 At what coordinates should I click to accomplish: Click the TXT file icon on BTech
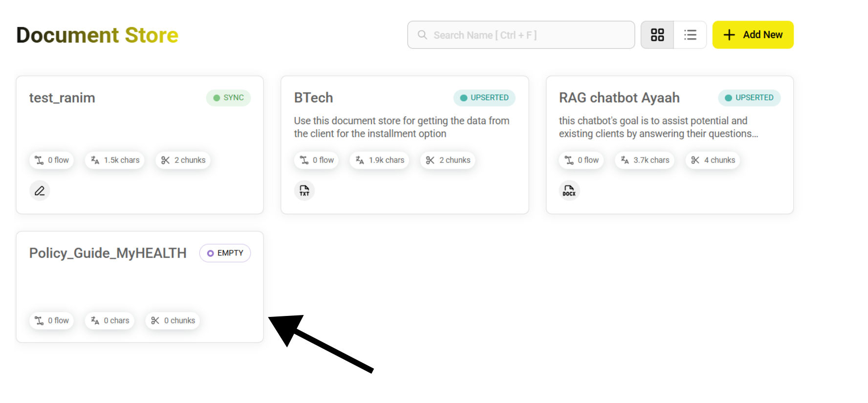coord(304,191)
